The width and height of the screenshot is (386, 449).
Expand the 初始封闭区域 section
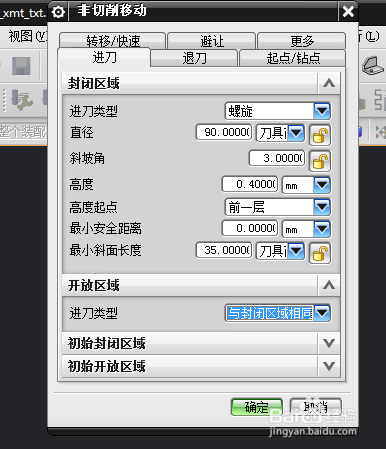pos(329,343)
